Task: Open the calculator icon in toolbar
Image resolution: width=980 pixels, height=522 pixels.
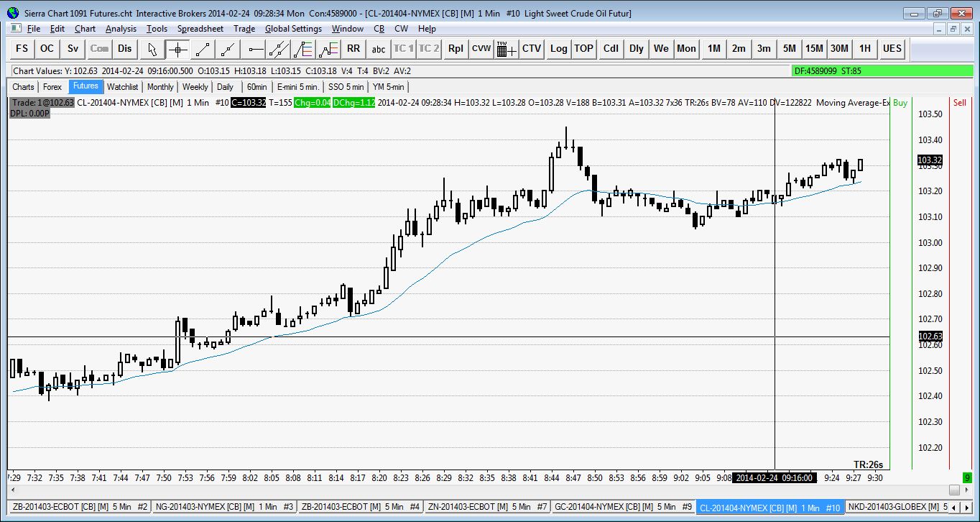Action: click(x=507, y=49)
